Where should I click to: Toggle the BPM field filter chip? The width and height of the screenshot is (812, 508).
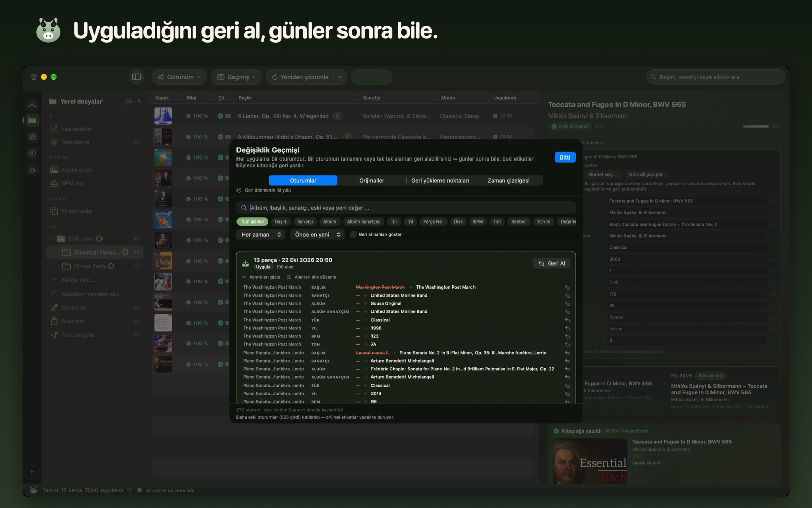point(478,221)
